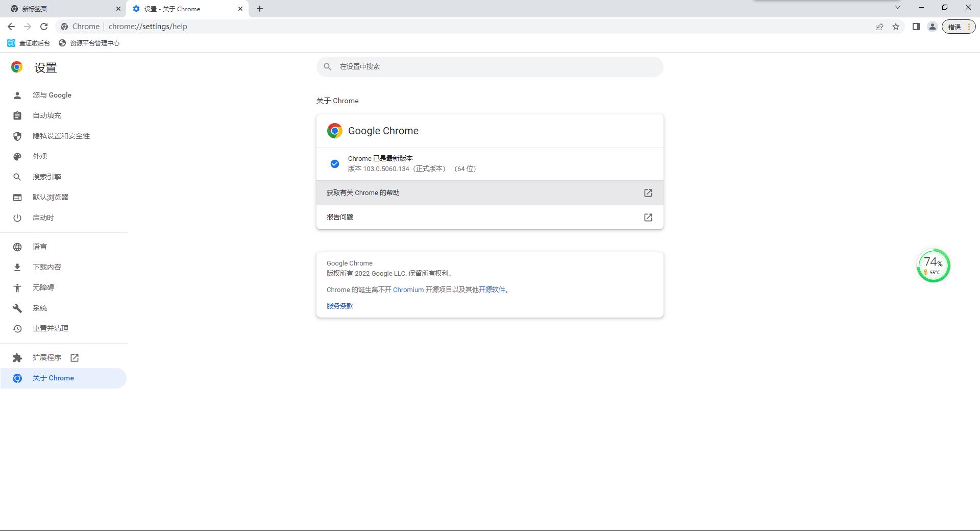Viewport: 980px width, 531px height.
Task: Close the 设置 - 关于 Chrome tab
Action: [240, 9]
